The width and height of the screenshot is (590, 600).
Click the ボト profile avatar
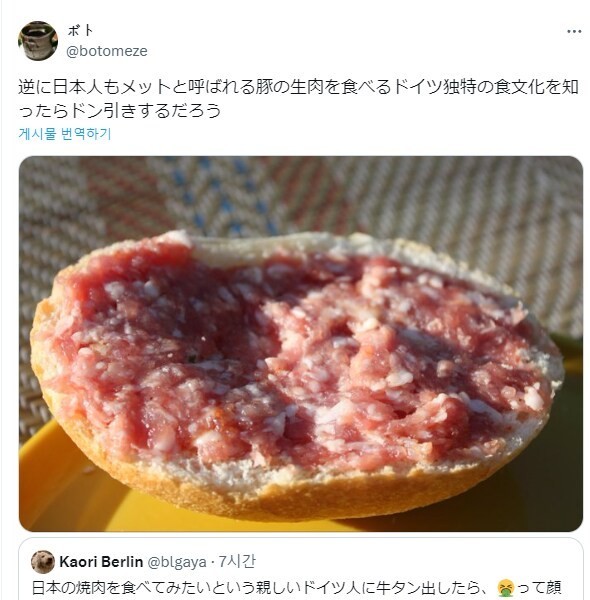pos(38,41)
